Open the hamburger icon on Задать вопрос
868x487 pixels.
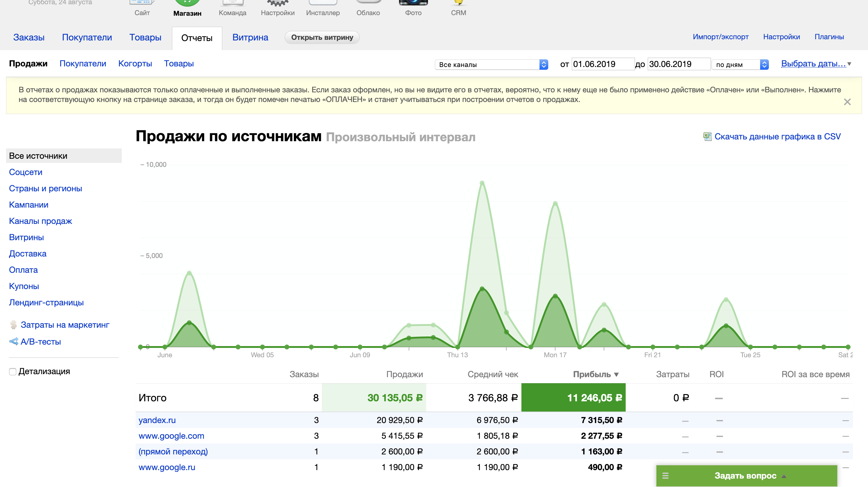point(665,476)
